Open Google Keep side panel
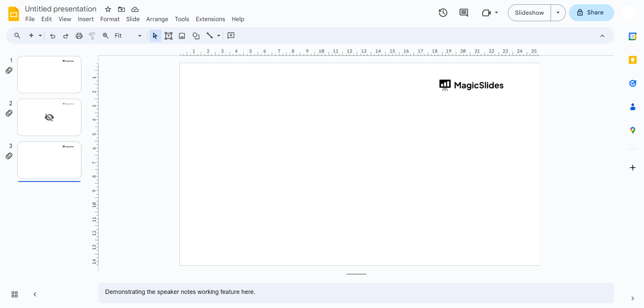Viewport: 644px width, 308px height. pos(633,60)
